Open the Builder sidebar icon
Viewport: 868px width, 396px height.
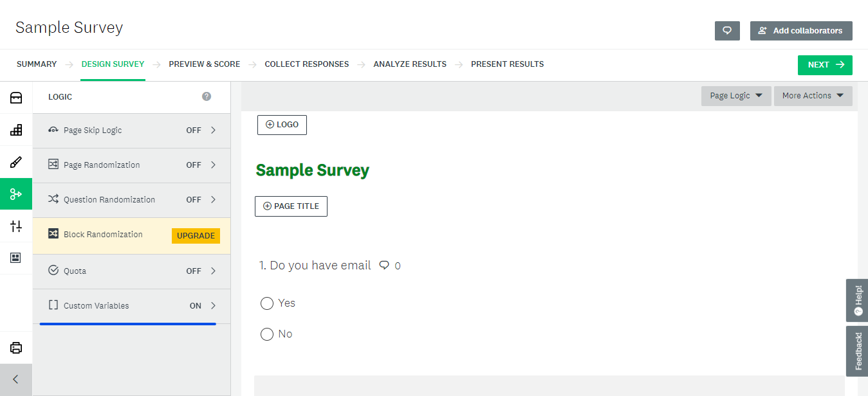pyautogui.click(x=16, y=130)
